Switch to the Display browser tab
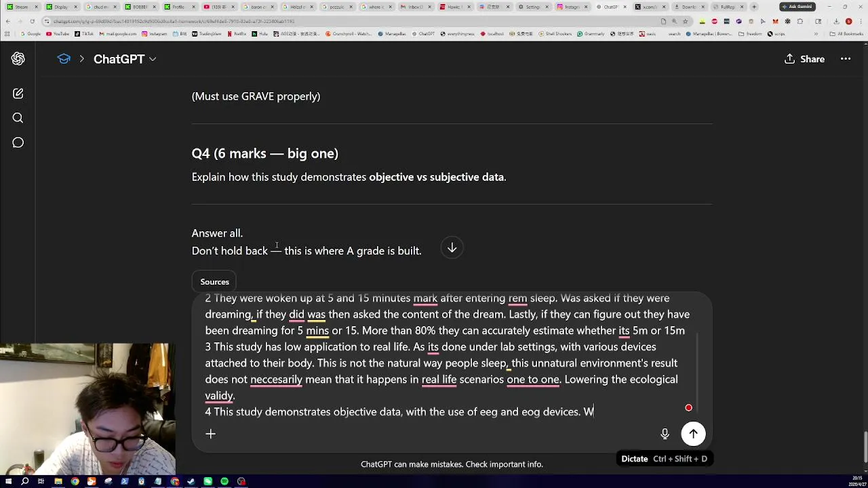Screen dimensions: 868x488 [60, 7]
